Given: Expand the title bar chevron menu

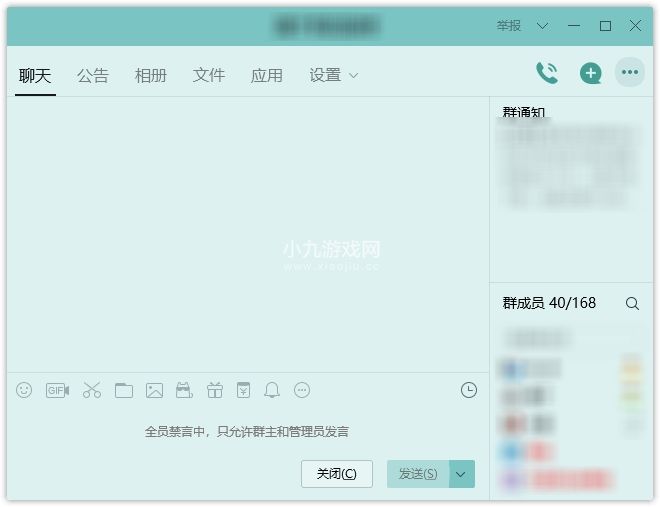Looking at the screenshot, I should click(543, 26).
